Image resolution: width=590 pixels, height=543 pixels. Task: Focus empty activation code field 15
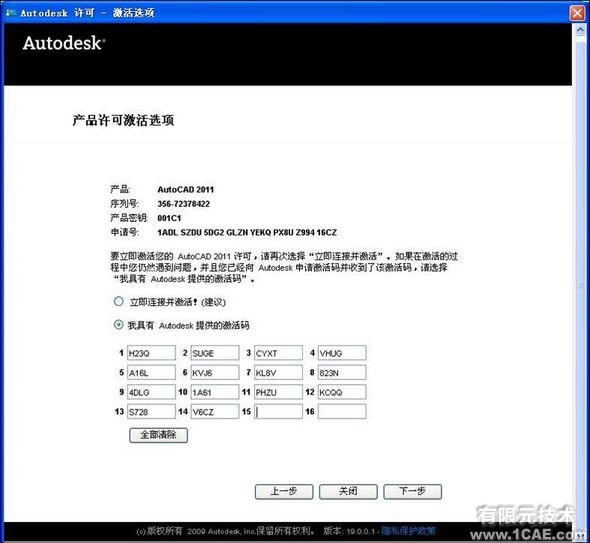[x=278, y=412]
